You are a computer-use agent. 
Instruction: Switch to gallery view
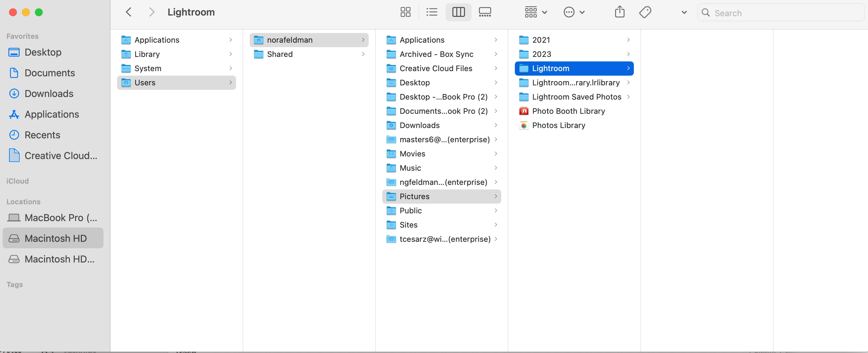tap(484, 13)
